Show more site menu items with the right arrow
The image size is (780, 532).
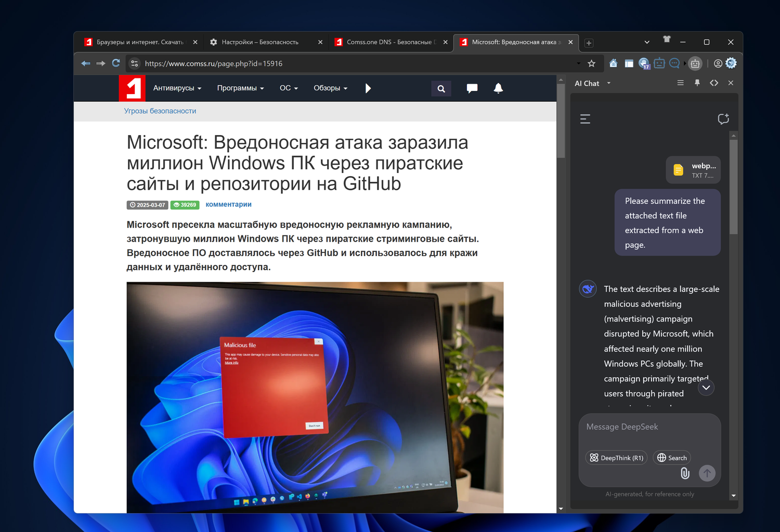368,88
